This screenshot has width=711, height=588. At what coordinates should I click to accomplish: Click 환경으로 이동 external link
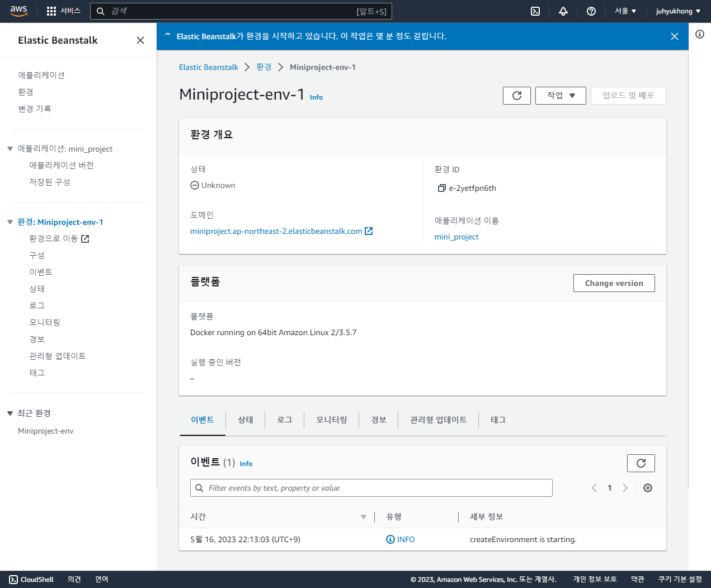point(59,238)
